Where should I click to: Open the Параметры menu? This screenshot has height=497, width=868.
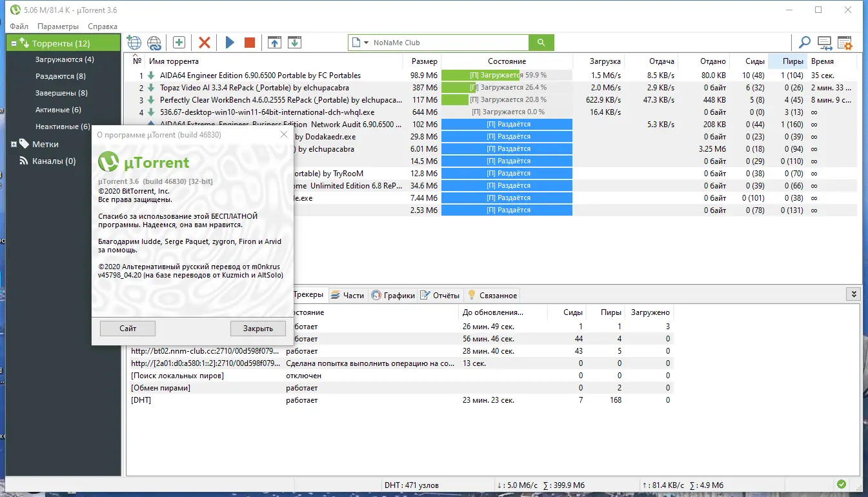pos(58,26)
